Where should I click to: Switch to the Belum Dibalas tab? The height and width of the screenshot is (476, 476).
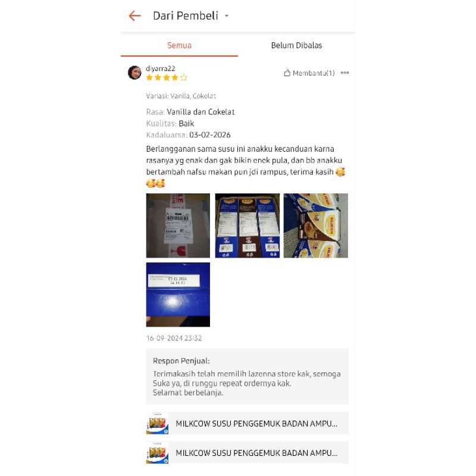(x=296, y=46)
